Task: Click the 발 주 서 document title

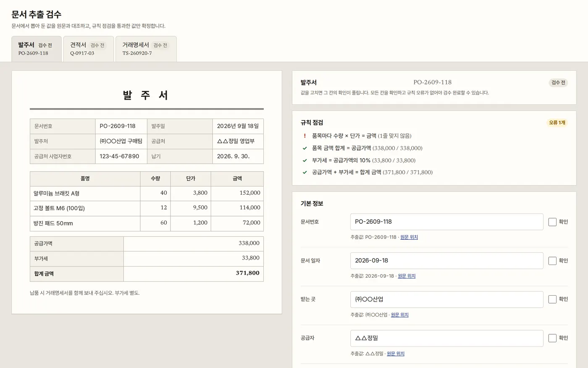Action: [x=146, y=95]
